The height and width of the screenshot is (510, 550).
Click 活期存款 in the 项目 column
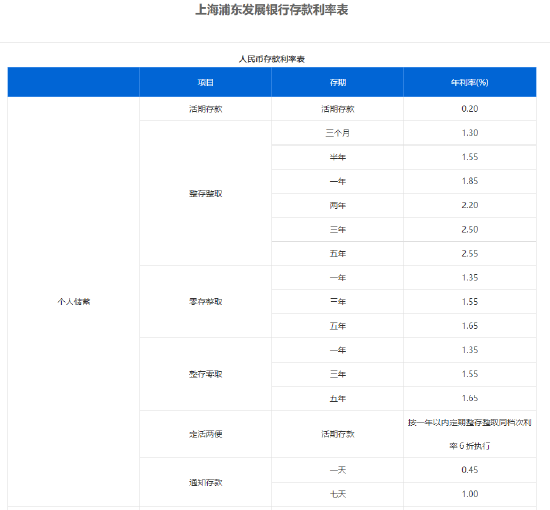point(206,109)
